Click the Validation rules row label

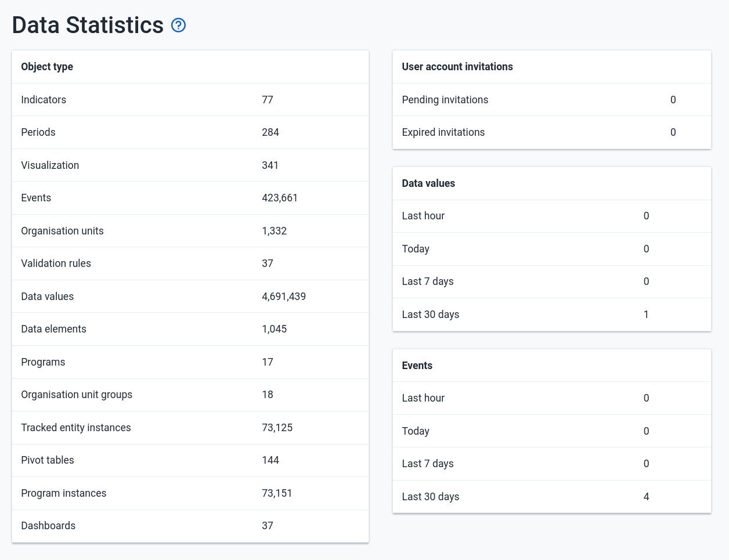coord(56,263)
